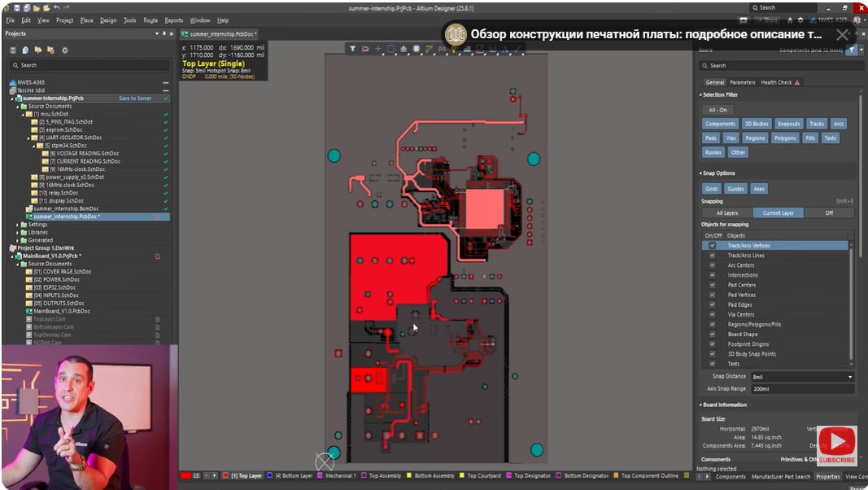Click the Axis Snap Range input field
The height and width of the screenshot is (490, 868).
point(803,389)
